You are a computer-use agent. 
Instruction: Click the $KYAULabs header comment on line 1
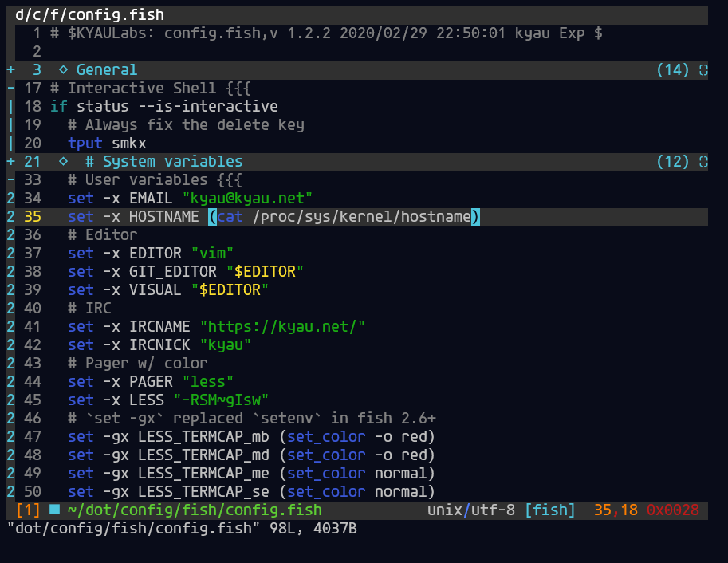pyautogui.click(x=326, y=33)
